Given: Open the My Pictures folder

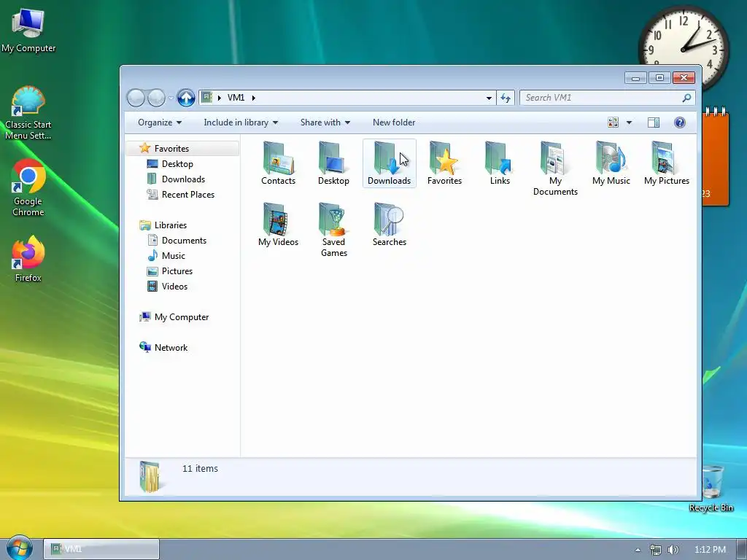Looking at the screenshot, I should click(667, 163).
